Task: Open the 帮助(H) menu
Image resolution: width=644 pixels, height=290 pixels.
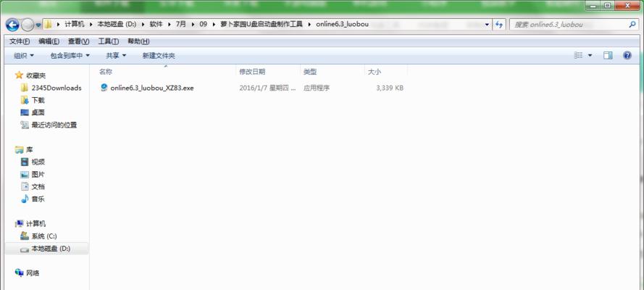Action: (138, 41)
